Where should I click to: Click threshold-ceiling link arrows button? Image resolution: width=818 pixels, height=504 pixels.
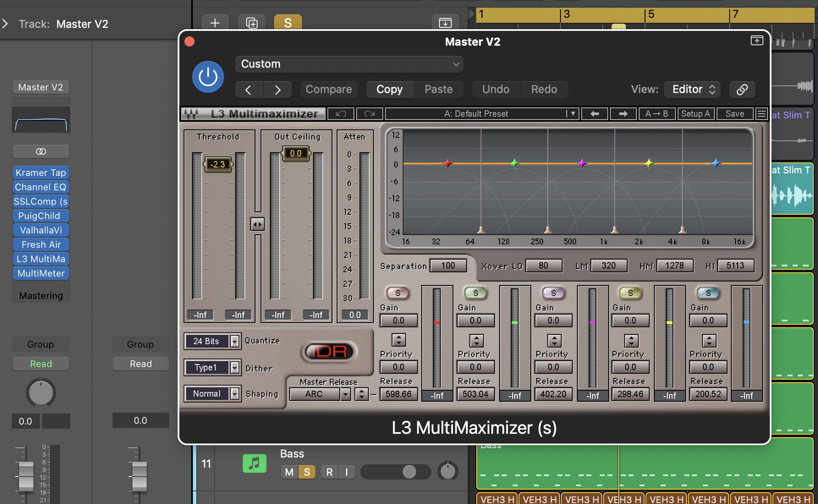tap(258, 224)
